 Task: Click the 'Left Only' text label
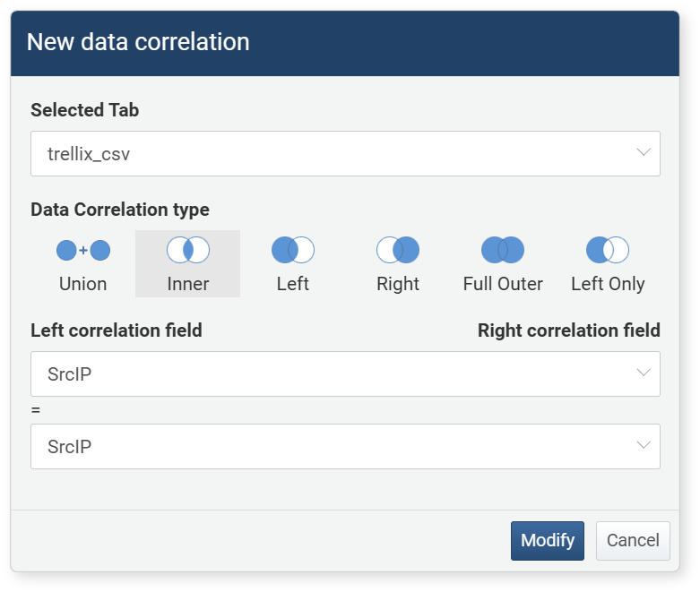[608, 284]
